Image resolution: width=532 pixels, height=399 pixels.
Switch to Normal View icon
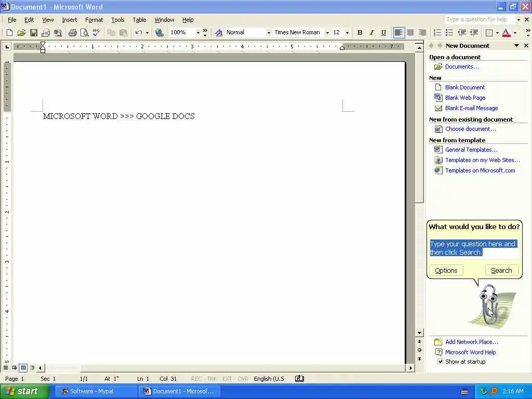click(x=6, y=368)
